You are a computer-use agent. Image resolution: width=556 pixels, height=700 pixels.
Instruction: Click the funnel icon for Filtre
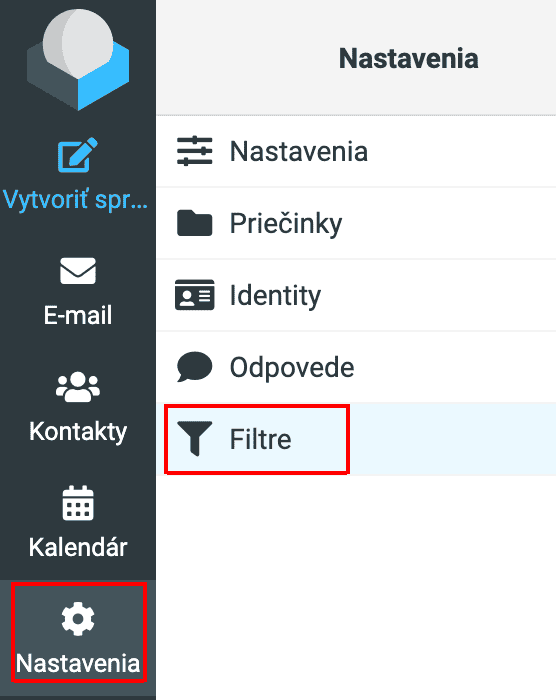(x=194, y=439)
